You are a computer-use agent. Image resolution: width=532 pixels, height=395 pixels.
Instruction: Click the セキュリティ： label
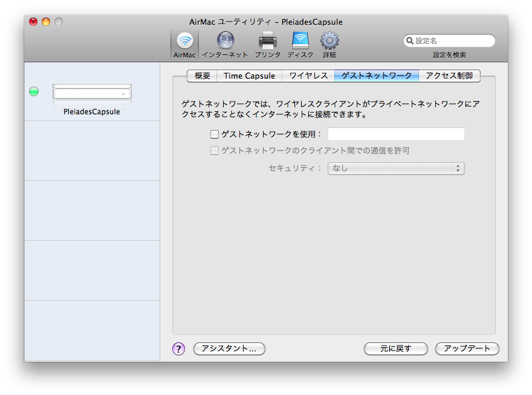295,168
